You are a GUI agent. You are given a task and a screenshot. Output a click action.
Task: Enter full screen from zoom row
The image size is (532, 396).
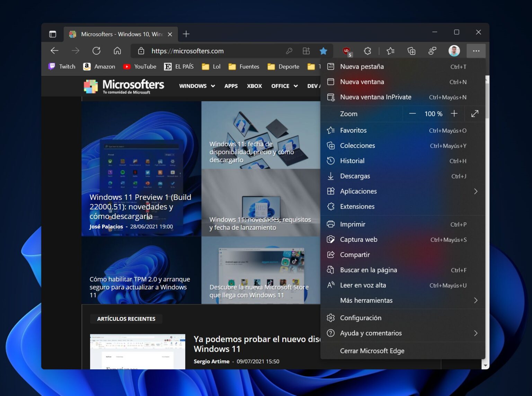(475, 114)
